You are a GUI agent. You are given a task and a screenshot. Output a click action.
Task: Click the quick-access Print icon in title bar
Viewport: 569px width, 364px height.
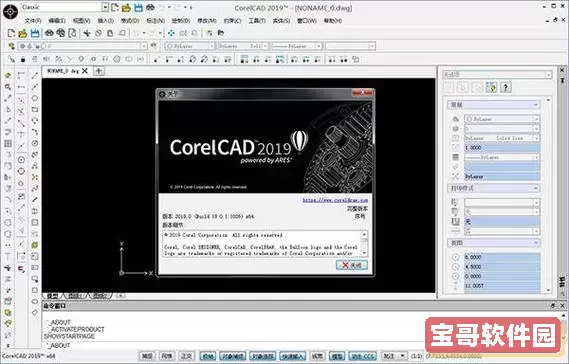[x=150, y=7]
